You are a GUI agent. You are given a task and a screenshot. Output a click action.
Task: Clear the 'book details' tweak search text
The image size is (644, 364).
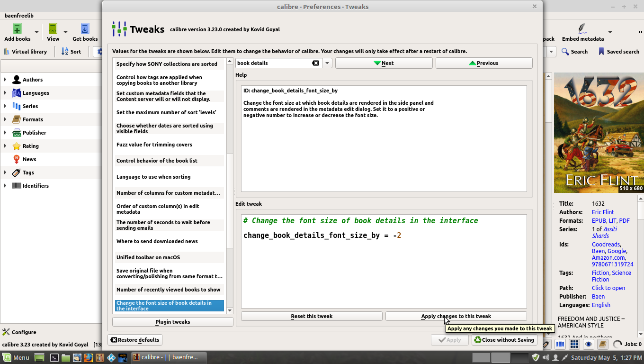coord(315,63)
